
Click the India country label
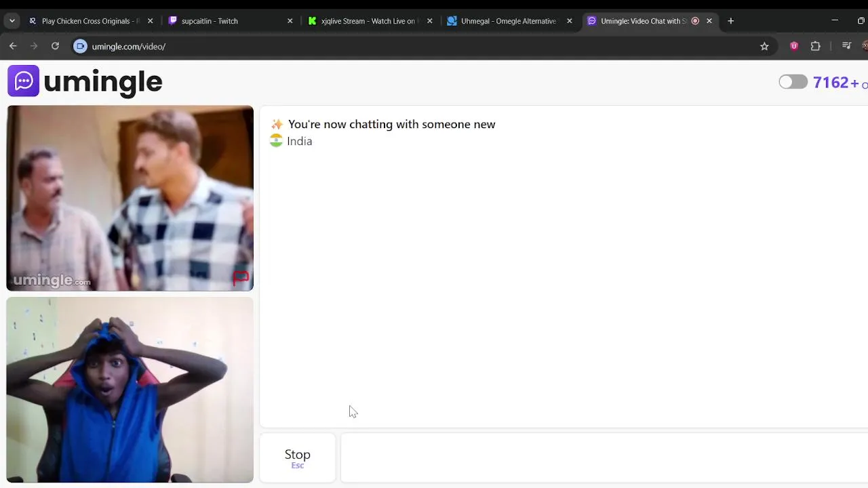[299, 141]
